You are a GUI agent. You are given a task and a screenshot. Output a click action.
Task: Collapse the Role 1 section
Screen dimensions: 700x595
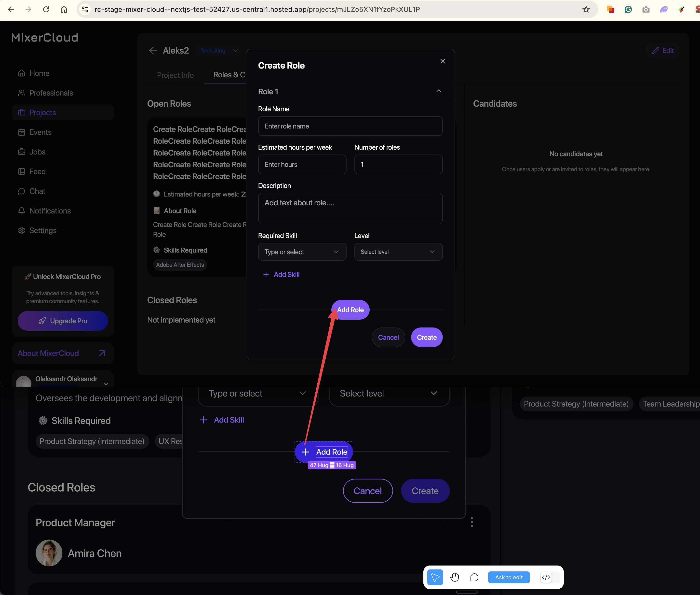click(438, 91)
